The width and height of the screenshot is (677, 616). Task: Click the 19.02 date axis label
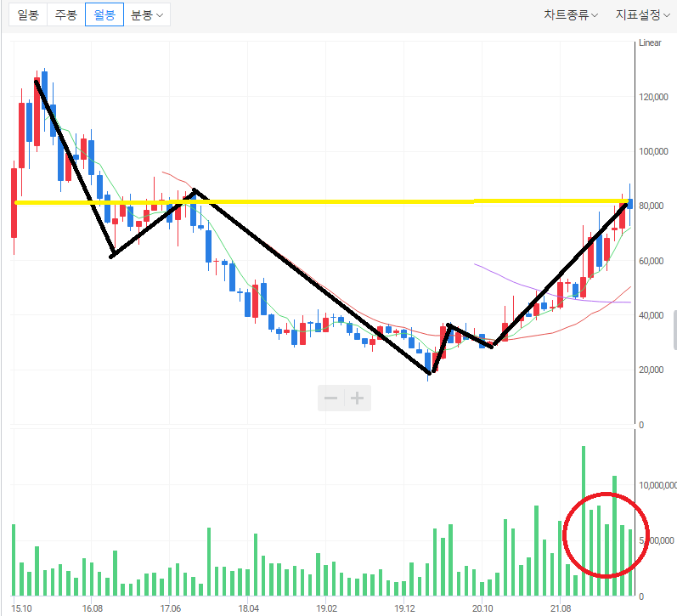pos(326,608)
